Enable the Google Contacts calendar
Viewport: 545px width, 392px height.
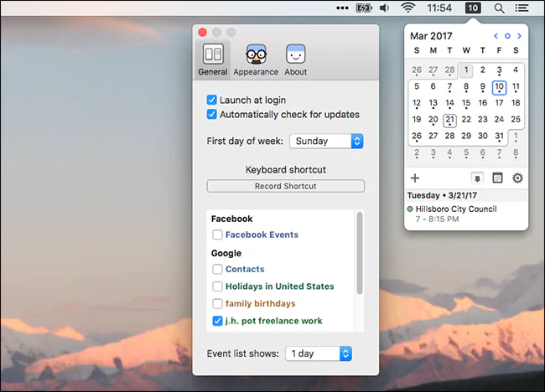(x=217, y=269)
